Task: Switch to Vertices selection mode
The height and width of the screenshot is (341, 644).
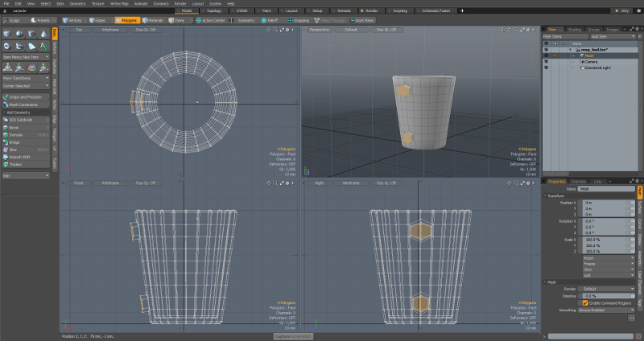Action: [72, 20]
